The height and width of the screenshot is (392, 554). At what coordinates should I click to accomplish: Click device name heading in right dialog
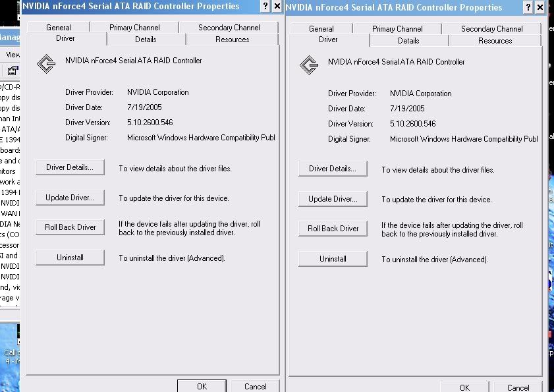tap(396, 62)
